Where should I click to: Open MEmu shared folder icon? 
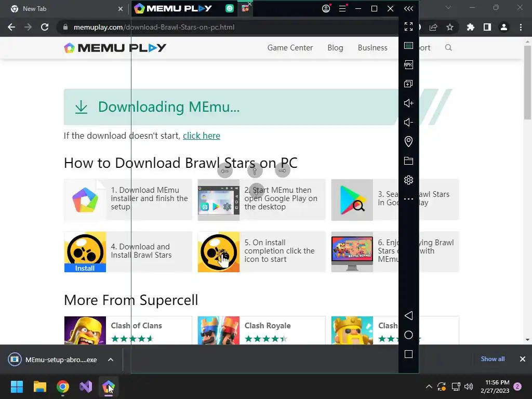point(408,161)
